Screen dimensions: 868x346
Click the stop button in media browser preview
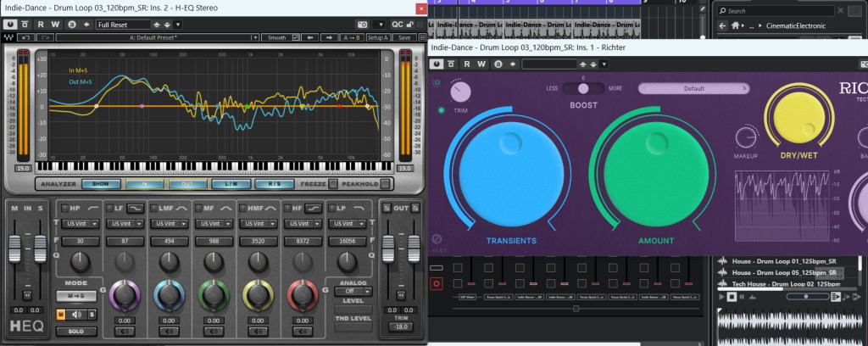732,297
